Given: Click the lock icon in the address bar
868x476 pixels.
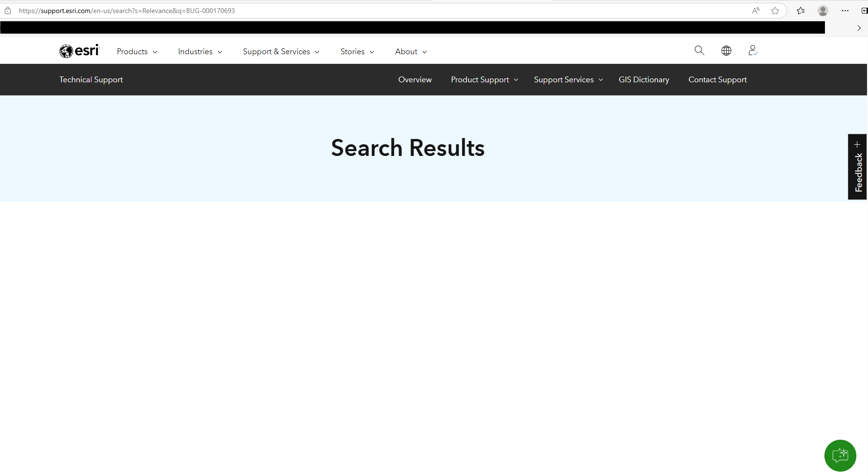Looking at the screenshot, I should pyautogui.click(x=8, y=10).
